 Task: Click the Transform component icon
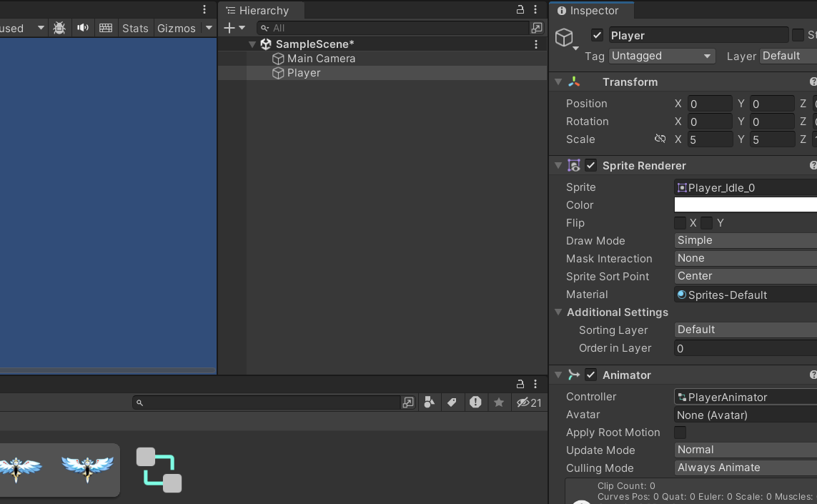click(x=574, y=81)
